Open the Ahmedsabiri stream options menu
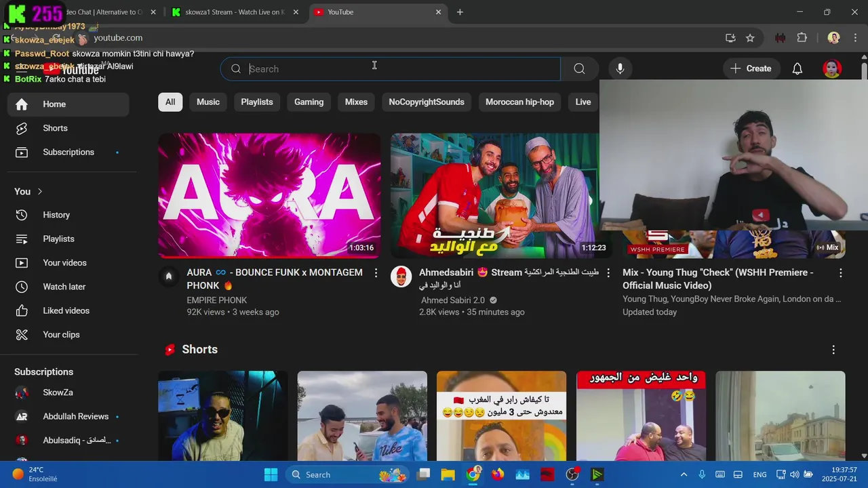The height and width of the screenshot is (488, 868). (x=608, y=272)
